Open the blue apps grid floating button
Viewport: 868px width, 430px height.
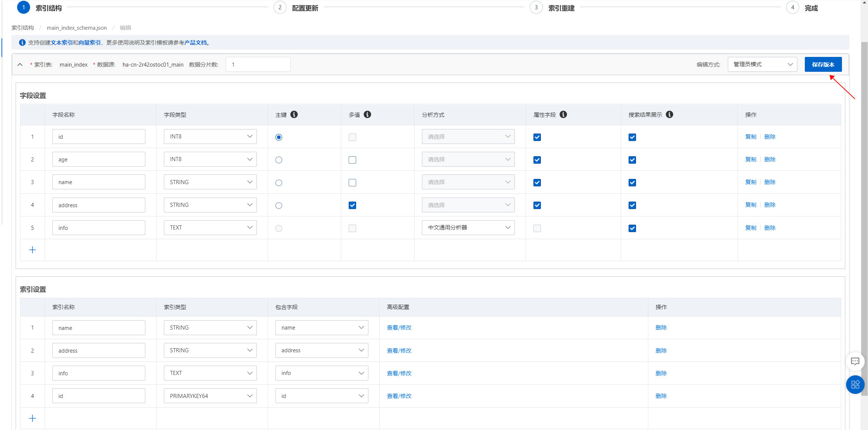pyautogui.click(x=855, y=385)
